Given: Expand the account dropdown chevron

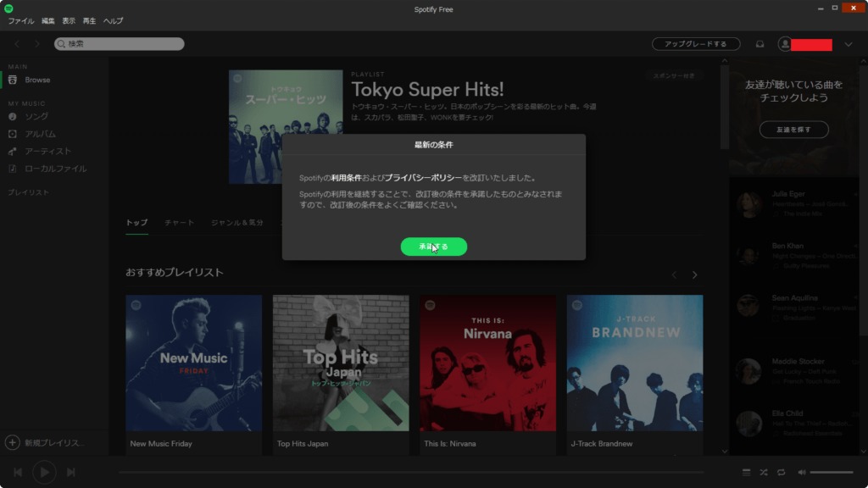Looking at the screenshot, I should point(848,44).
